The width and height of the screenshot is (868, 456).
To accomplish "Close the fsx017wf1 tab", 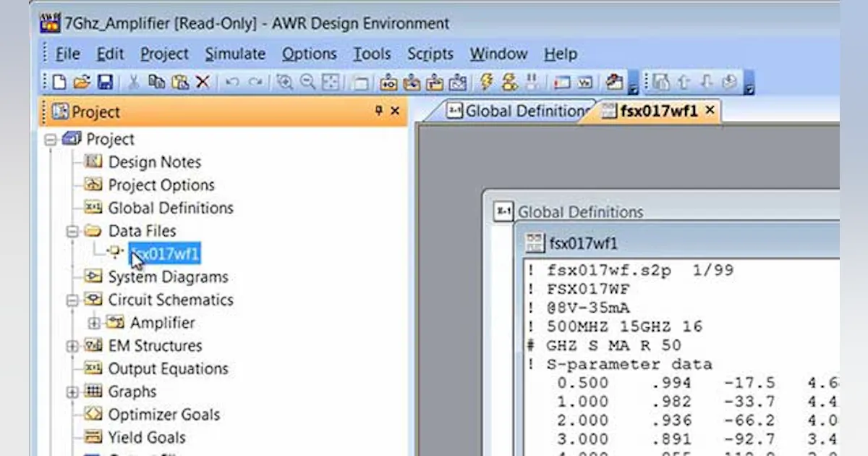I will [710, 110].
